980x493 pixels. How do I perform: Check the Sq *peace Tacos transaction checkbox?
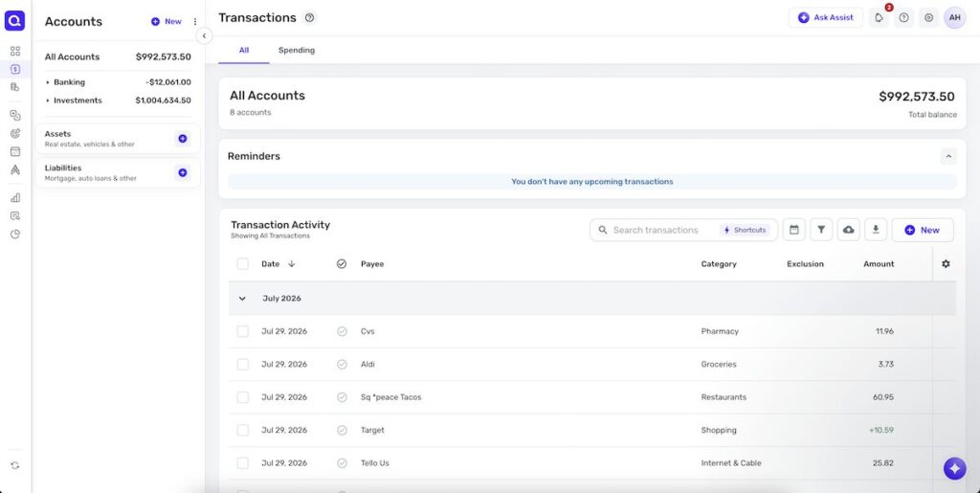click(242, 397)
